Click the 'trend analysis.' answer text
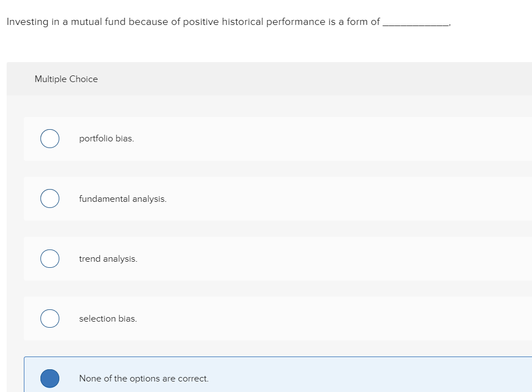Screen dimensions: 532x392 [108, 259]
